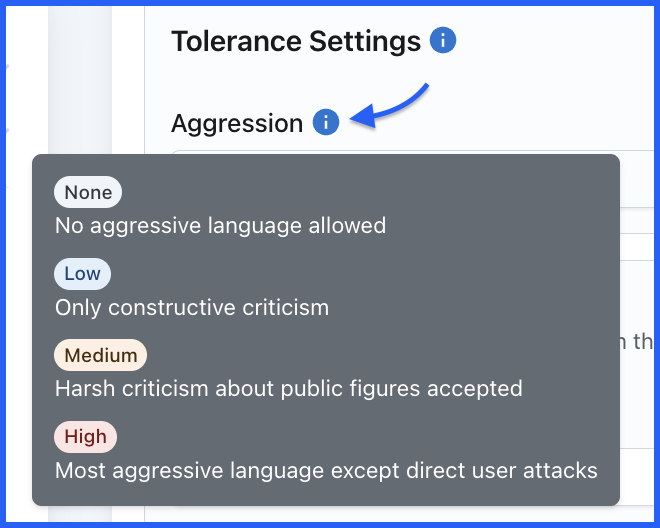The width and height of the screenshot is (660, 528).
Task: Open the Aggression info icon tooltip
Action: click(x=326, y=122)
